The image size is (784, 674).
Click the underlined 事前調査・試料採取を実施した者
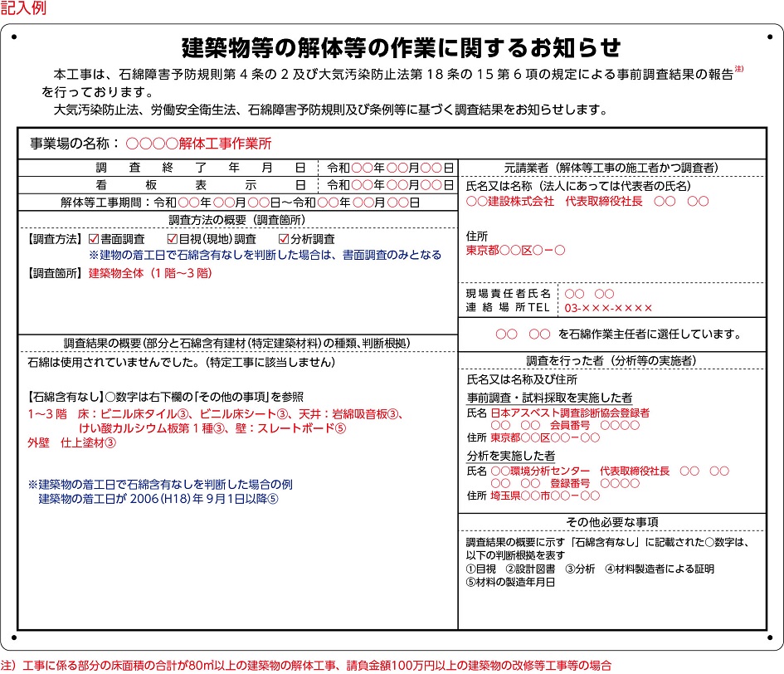(549, 398)
